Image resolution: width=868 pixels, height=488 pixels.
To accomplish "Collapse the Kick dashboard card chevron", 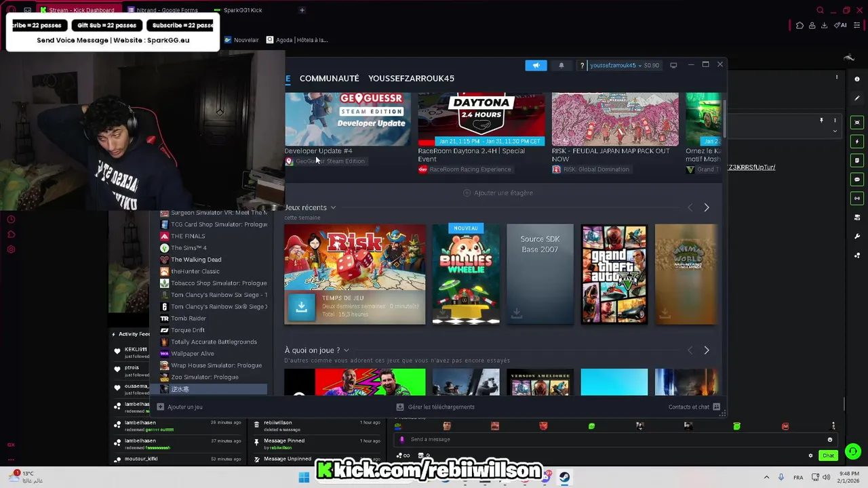I will point(835,131).
